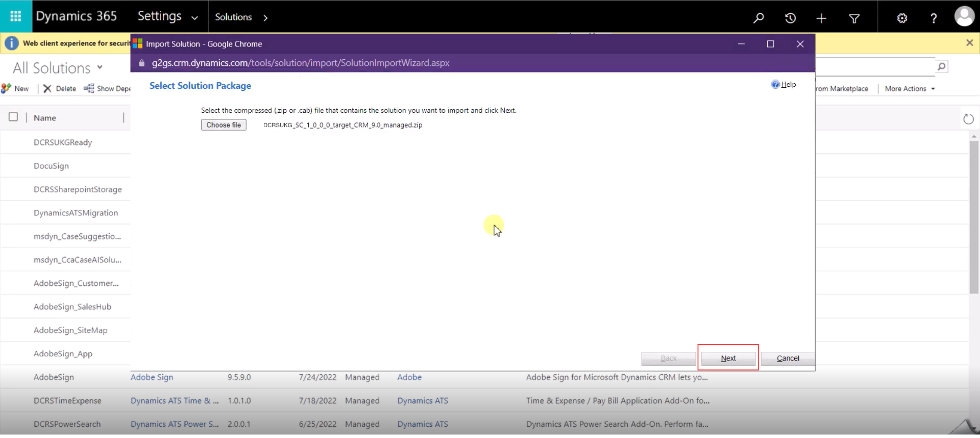Click Show Dependencies toolbar button
This screenshot has height=438, width=980.
[107, 88]
